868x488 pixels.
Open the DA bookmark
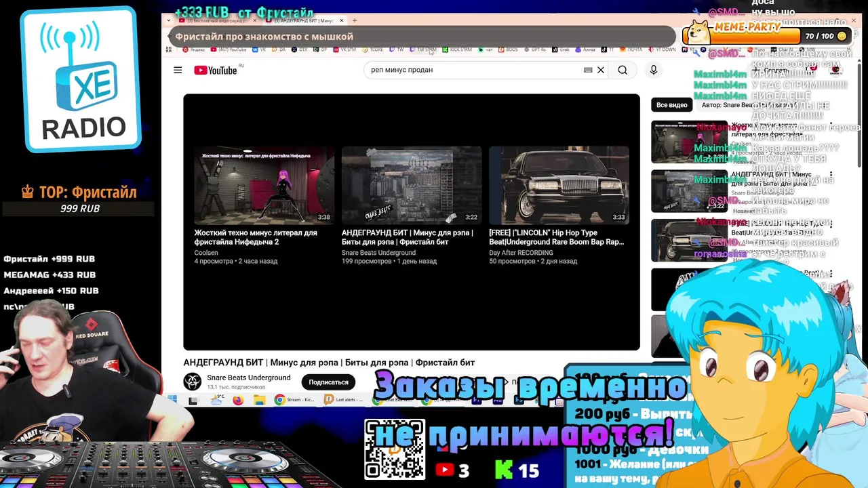279,49
